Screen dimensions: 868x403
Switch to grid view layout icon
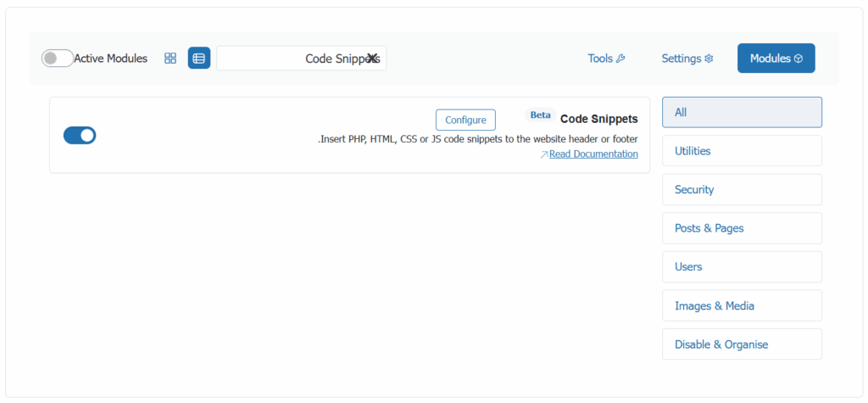[170, 59]
